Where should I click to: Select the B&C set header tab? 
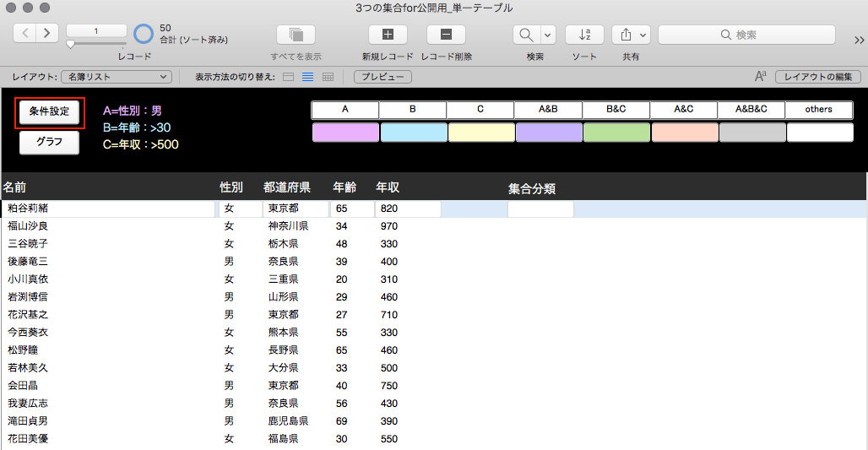(616, 110)
